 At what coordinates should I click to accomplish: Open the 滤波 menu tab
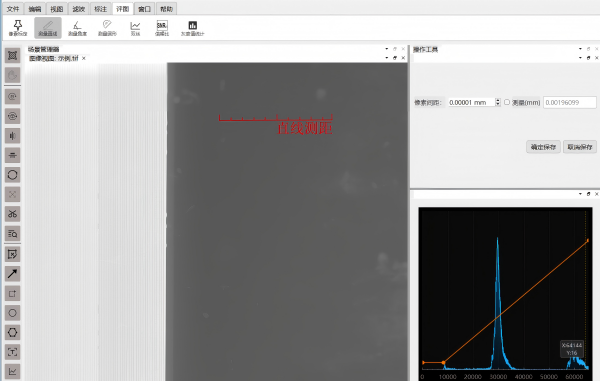(x=78, y=9)
